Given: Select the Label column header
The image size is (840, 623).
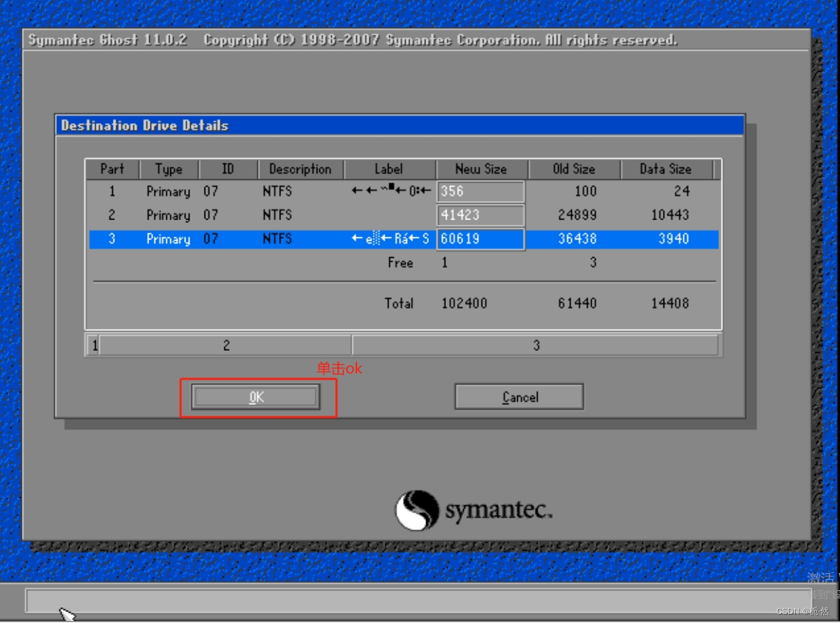Looking at the screenshot, I should [389, 169].
